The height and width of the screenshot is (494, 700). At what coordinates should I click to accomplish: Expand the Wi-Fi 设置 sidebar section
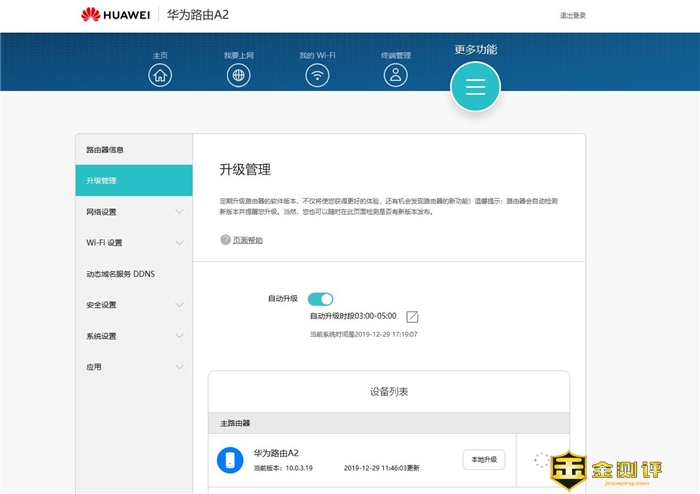[x=133, y=243]
